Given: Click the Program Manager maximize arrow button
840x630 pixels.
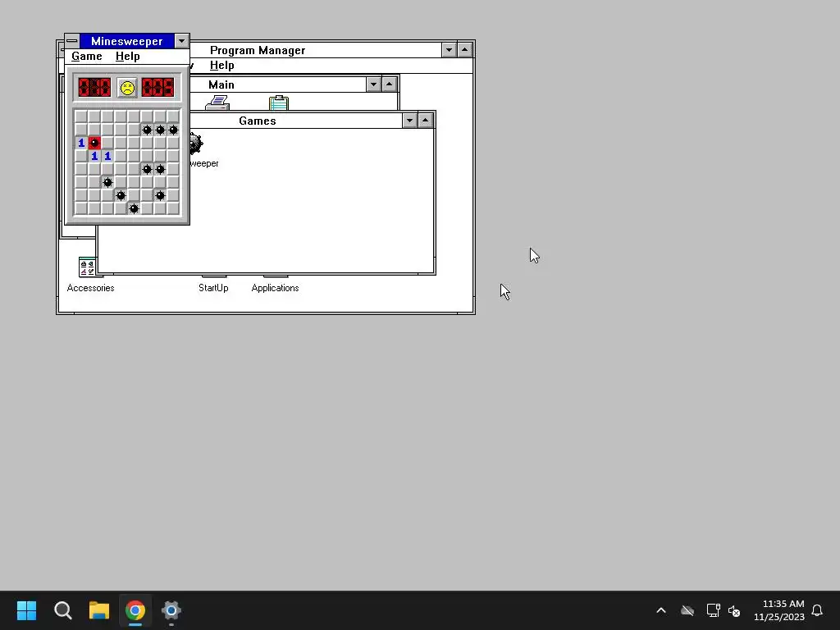Looking at the screenshot, I should [x=464, y=50].
